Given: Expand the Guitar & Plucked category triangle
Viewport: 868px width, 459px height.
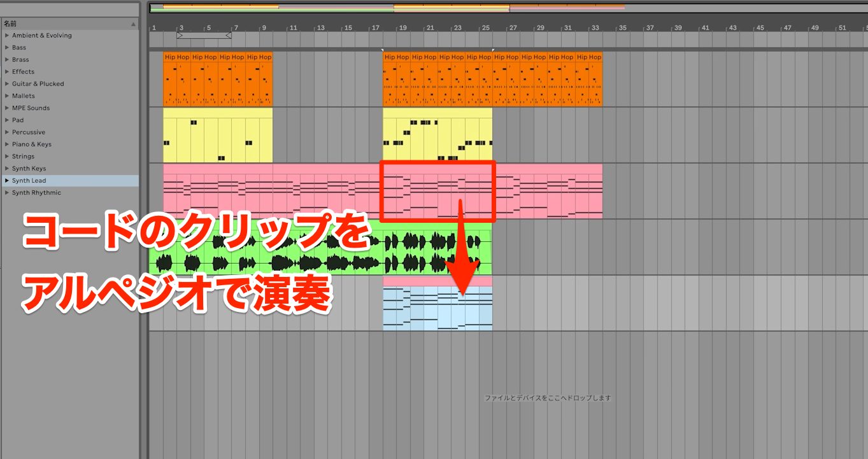Looking at the screenshot, I should point(7,84).
